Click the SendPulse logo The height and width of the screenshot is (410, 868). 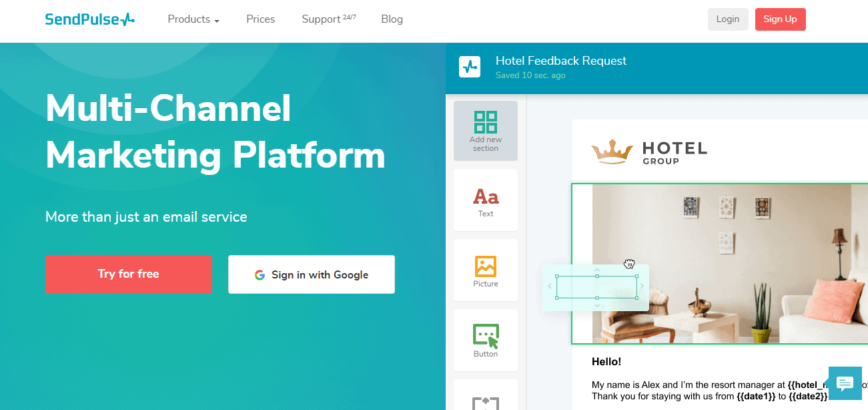point(89,19)
